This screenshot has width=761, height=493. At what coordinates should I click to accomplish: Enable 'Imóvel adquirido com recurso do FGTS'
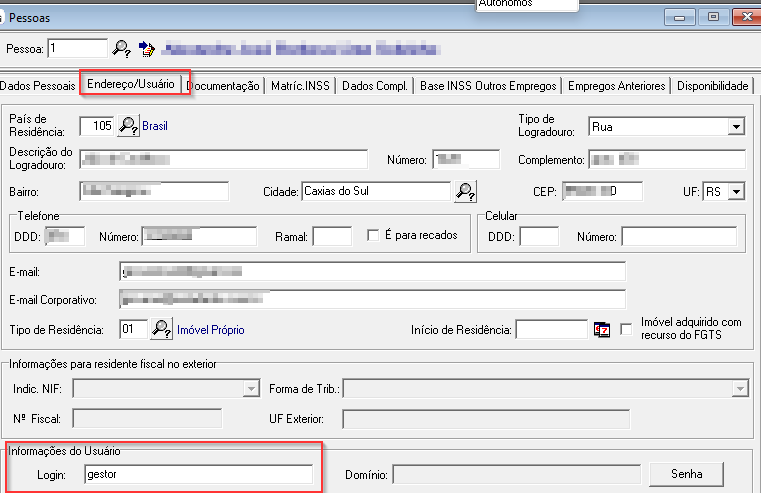pyautogui.click(x=627, y=329)
